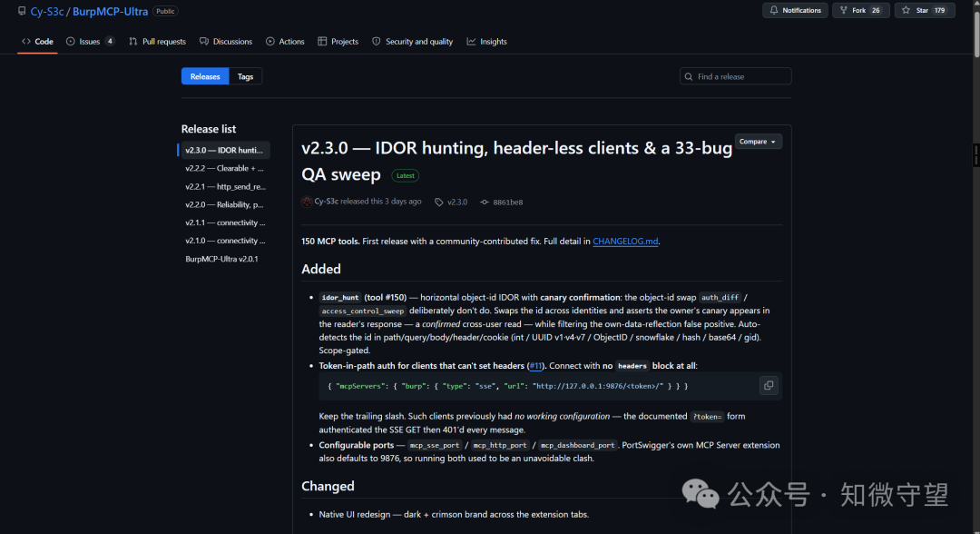
Task: Open the Pull requests tab
Action: (x=158, y=41)
